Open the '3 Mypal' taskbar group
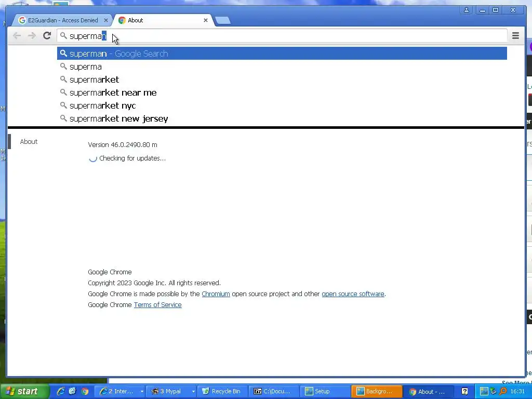The image size is (532, 399). [x=168, y=391]
